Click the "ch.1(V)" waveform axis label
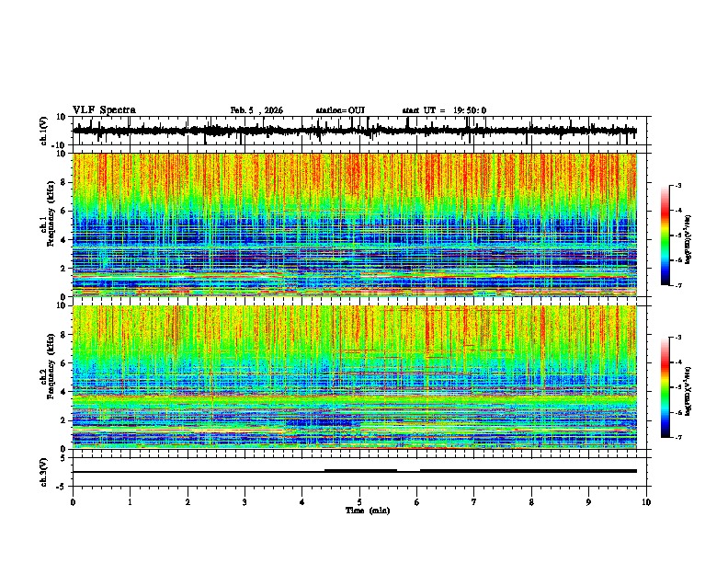This screenshot has height=563, width=728. (44, 131)
